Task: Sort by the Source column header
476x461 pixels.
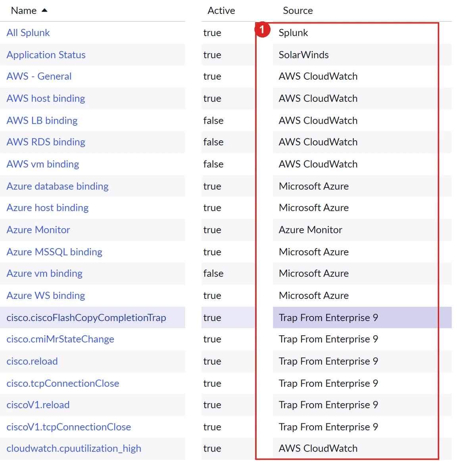Action: pyautogui.click(x=298, y=11)
